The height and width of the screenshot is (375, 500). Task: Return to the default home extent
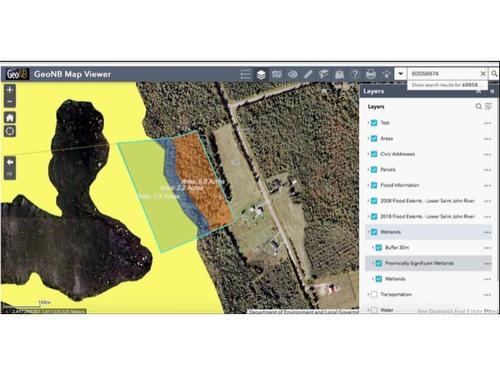tap(10, 118)
